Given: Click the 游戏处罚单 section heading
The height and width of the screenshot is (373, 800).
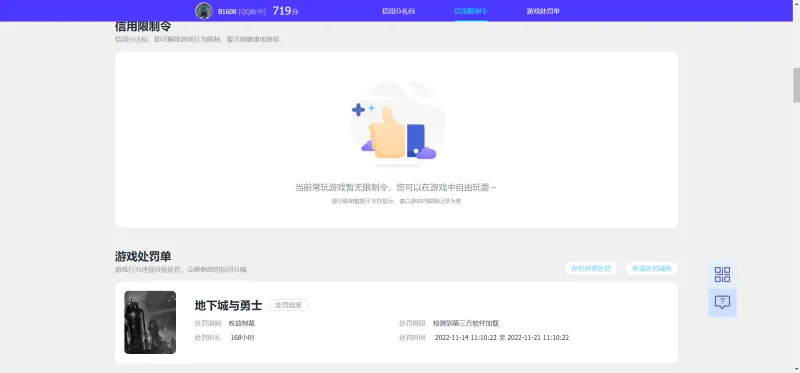Looking at the screenshot, I should tap(142, 257).
